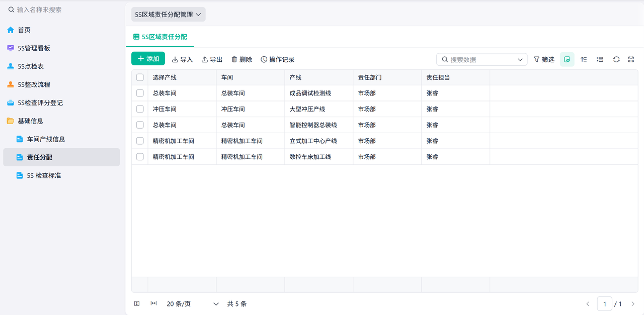
Task: Open 5S管理看板 in the sidebar
Action: [x=61, y=48]
